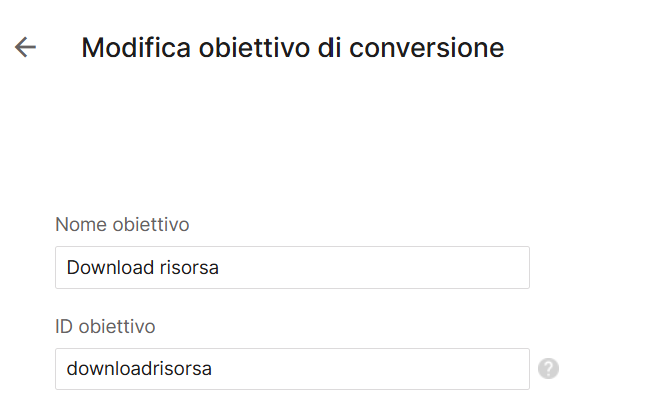This screenshot has width=662, height=412.
Task: Place cursor on 'downloadrisorsa' text
Action: point(139,369)
